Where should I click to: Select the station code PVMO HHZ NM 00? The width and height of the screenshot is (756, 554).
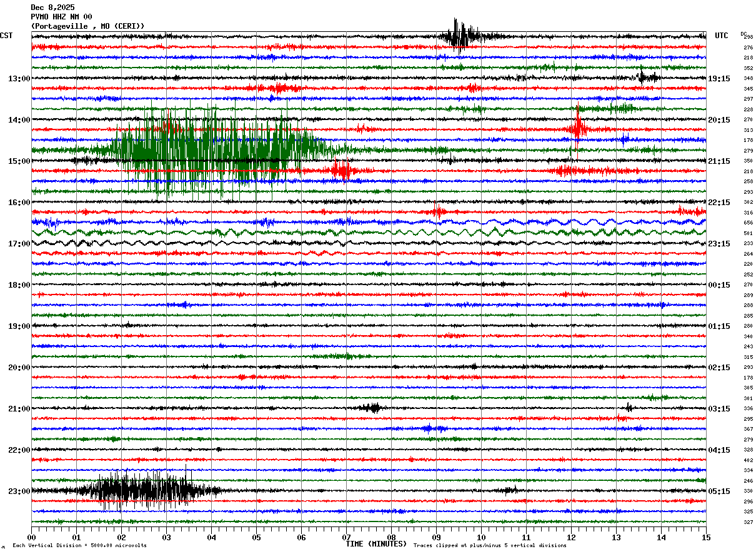tap(61, 17)
